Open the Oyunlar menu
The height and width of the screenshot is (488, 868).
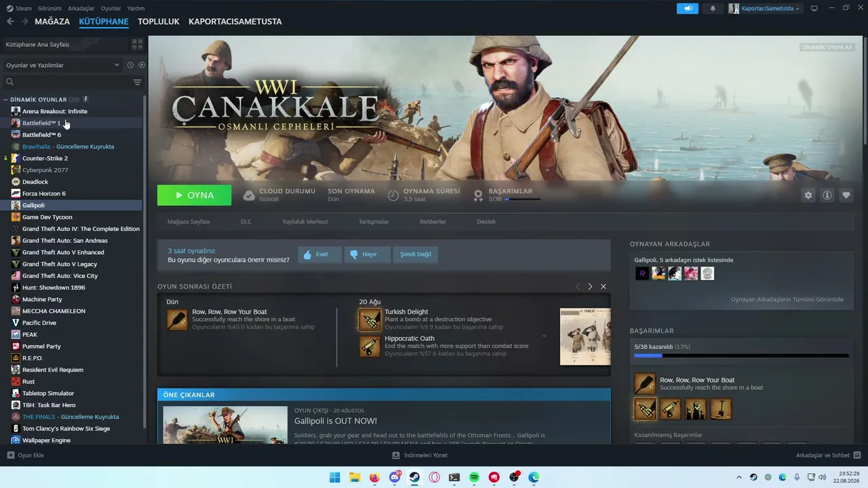pos(111,8)
